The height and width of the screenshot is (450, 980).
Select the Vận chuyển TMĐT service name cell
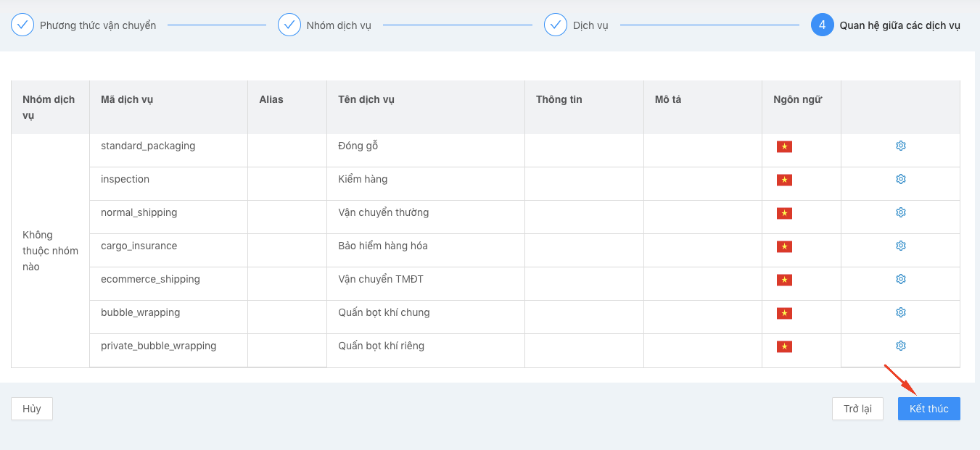(x=381, y=279)
